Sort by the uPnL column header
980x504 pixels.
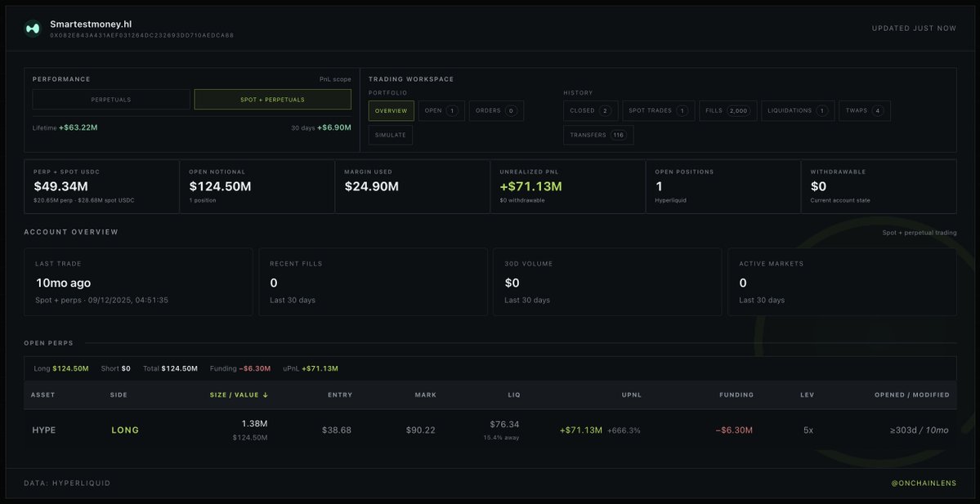point(631,395)
